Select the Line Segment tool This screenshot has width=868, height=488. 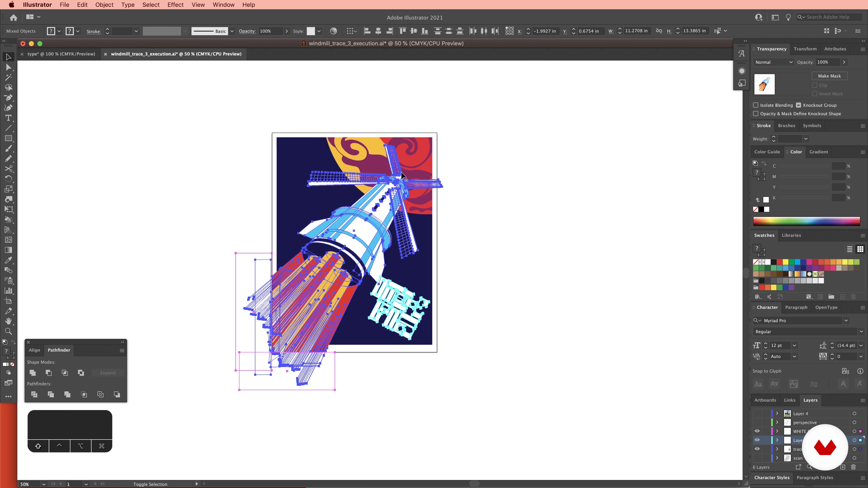pyautogui.click(x=8, y=128)
